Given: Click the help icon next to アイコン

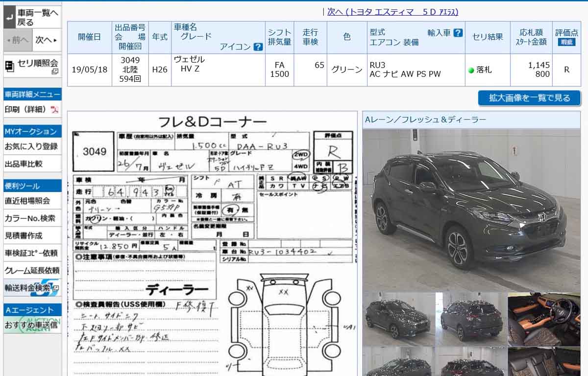Looking at the screenshot, I should tap(258, 47).
